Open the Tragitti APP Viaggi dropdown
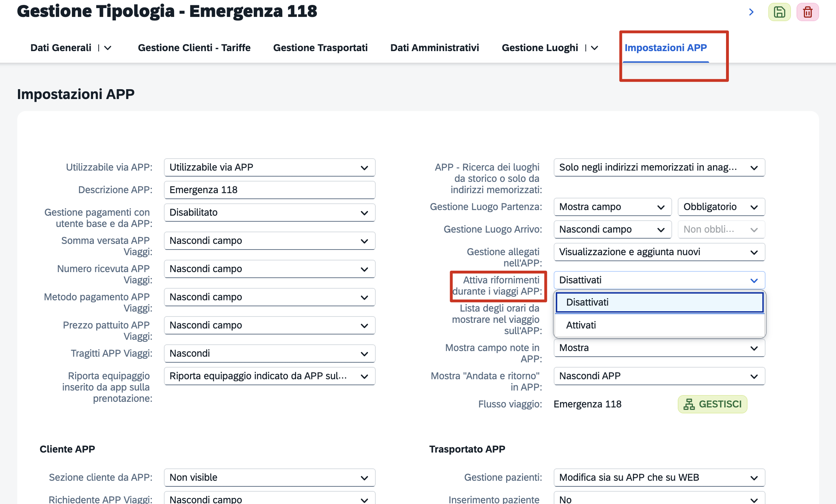 (x=269, y=354)
